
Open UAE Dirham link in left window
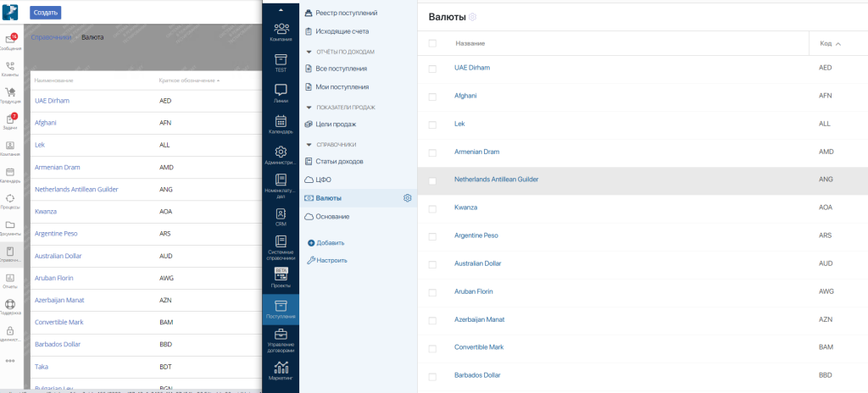point(52,101)
